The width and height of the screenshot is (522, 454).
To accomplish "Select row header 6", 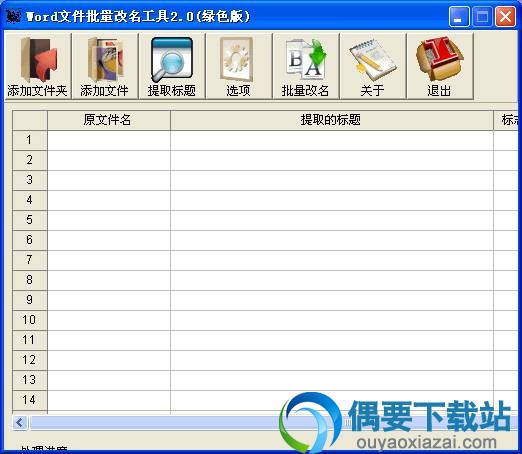I will tap(30, 240).
